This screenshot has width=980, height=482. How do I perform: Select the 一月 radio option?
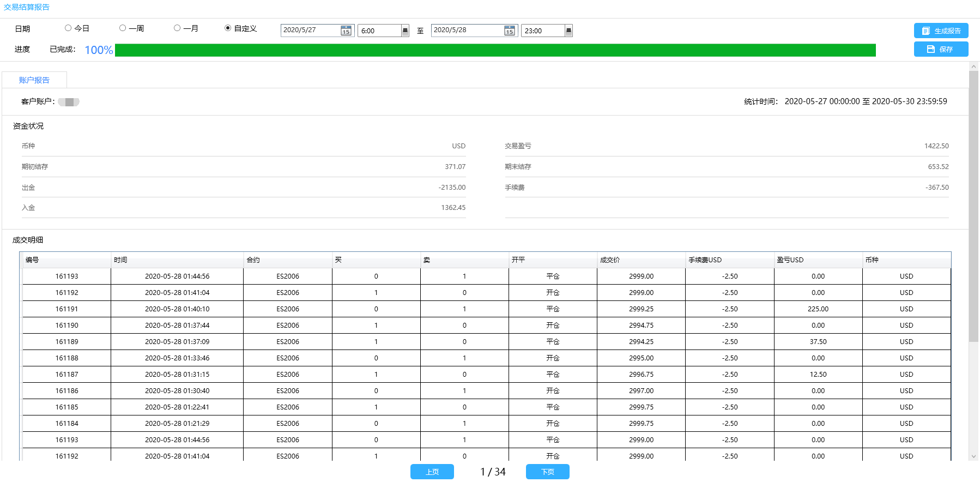tap(177, 28)
